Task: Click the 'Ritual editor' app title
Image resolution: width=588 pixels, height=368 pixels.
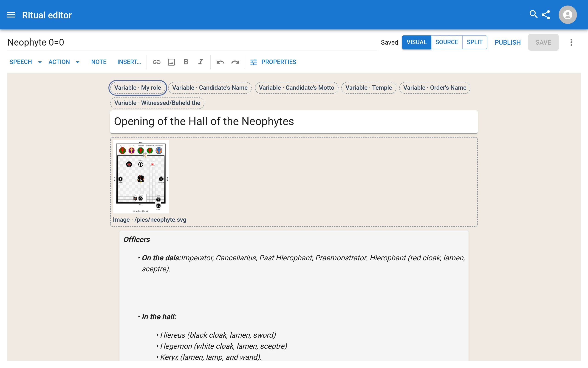Action: (47, 15)
